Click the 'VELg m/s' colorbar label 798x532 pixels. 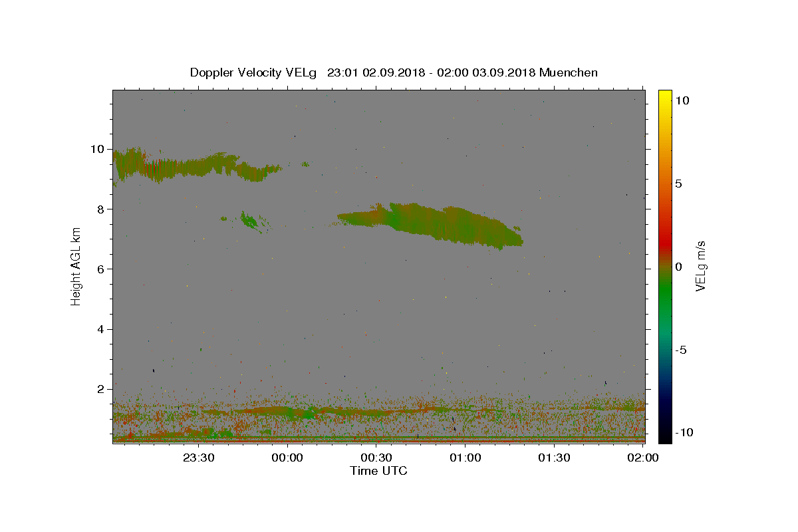pyautogui.click(x=701, y=266)
